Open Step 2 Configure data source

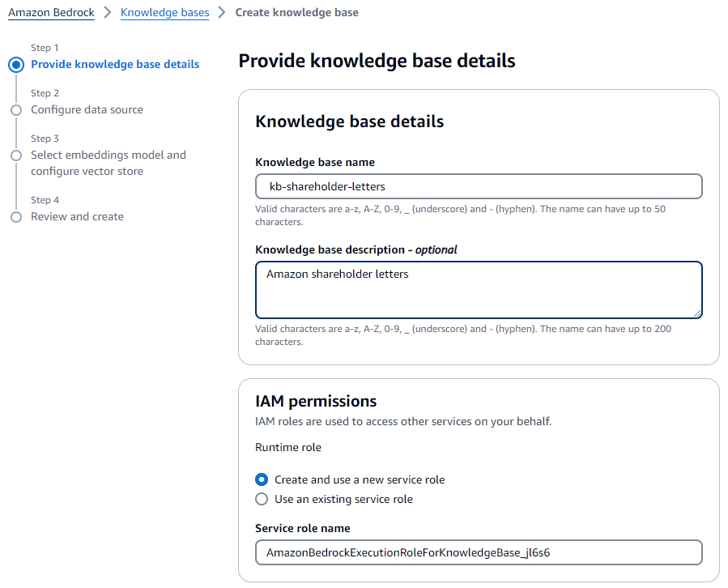[87, 109]
